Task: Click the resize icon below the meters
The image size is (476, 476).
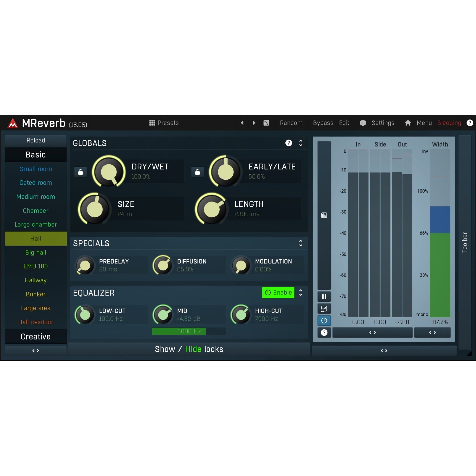Action: (x=324, y=308)
